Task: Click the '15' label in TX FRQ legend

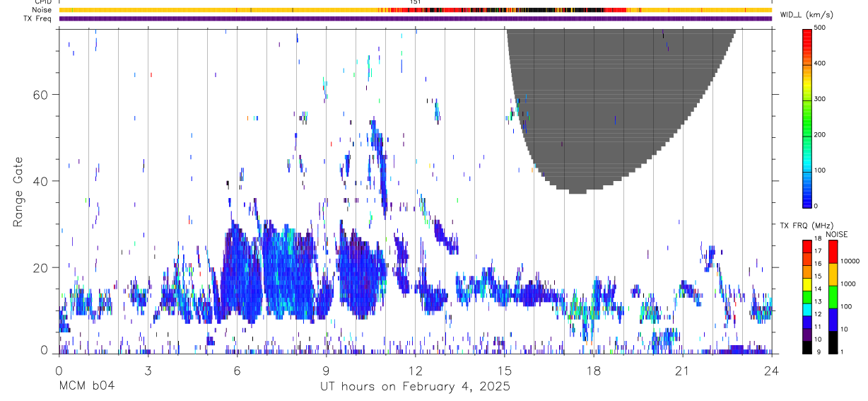Action: click(819, 276)
